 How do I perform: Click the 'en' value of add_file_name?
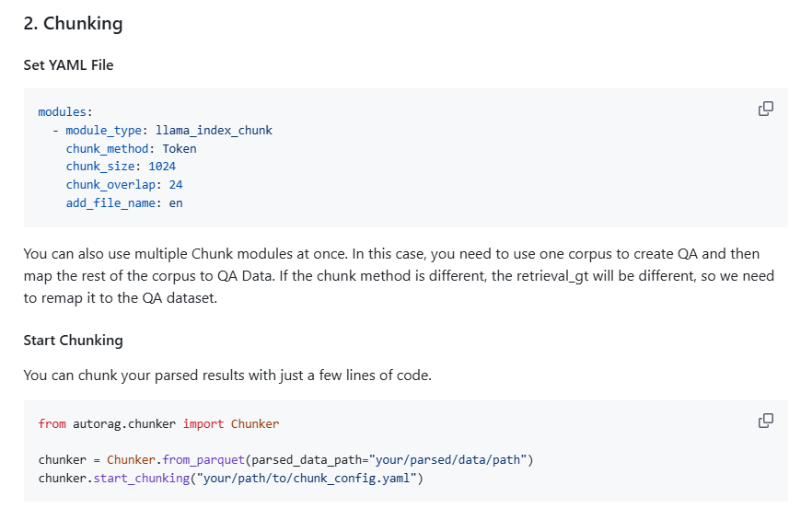point(176,203)
